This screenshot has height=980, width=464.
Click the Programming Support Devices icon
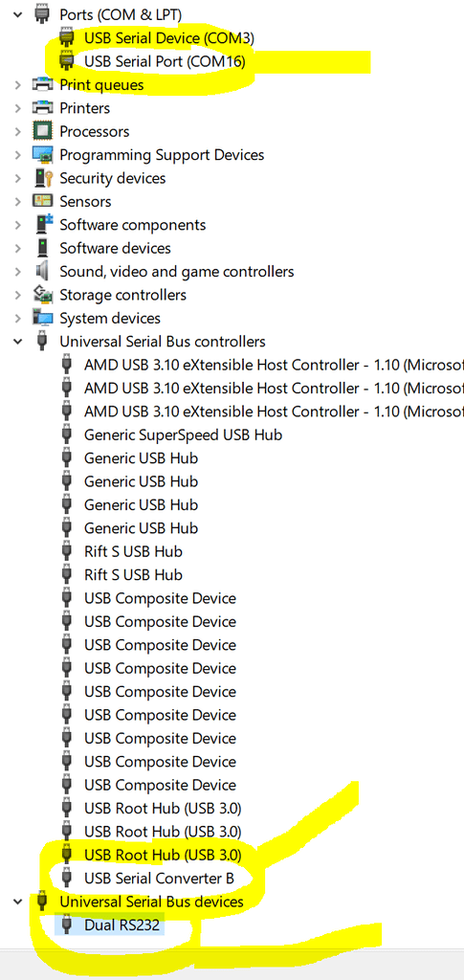pyautogui.click(x=42, y=154)
